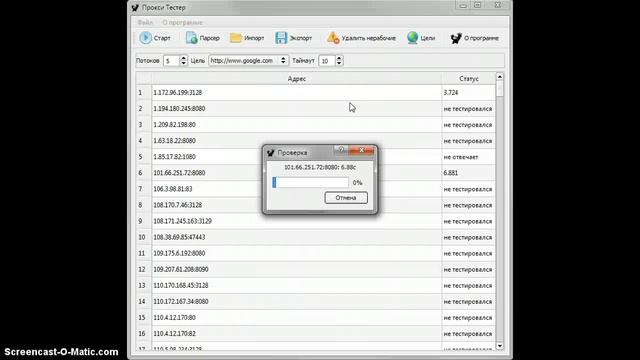This screenshot has width=640, height=360.
Task: Select address 106.3.98.81:83
Action: [x=173, y=189]
